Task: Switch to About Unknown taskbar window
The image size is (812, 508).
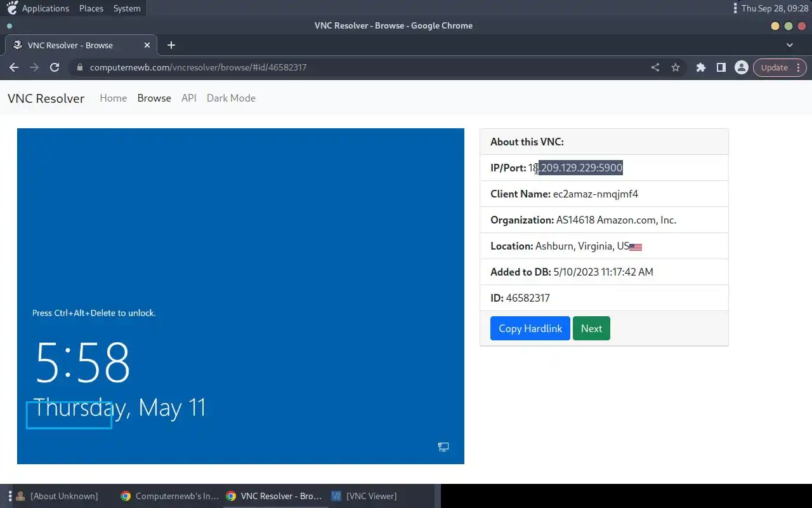Action: point(57,496)
